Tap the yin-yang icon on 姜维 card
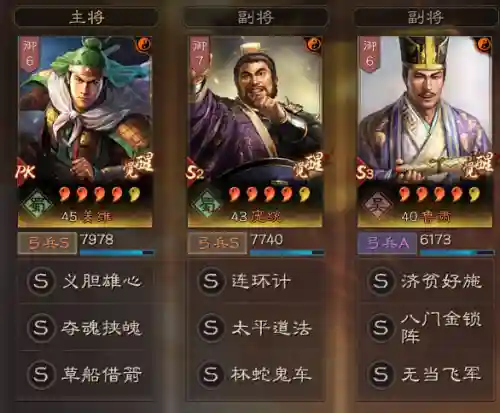 [144, 44]
